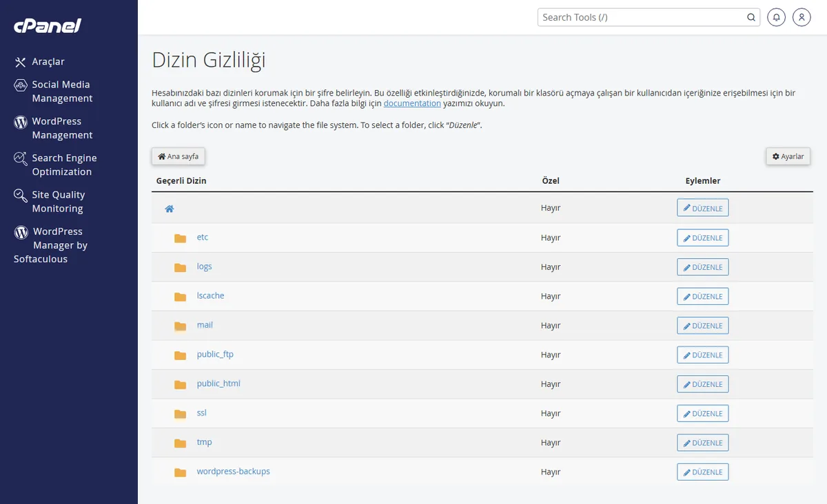Open the logs folder name link
The image size is (827, 504).
pos(205,266)
